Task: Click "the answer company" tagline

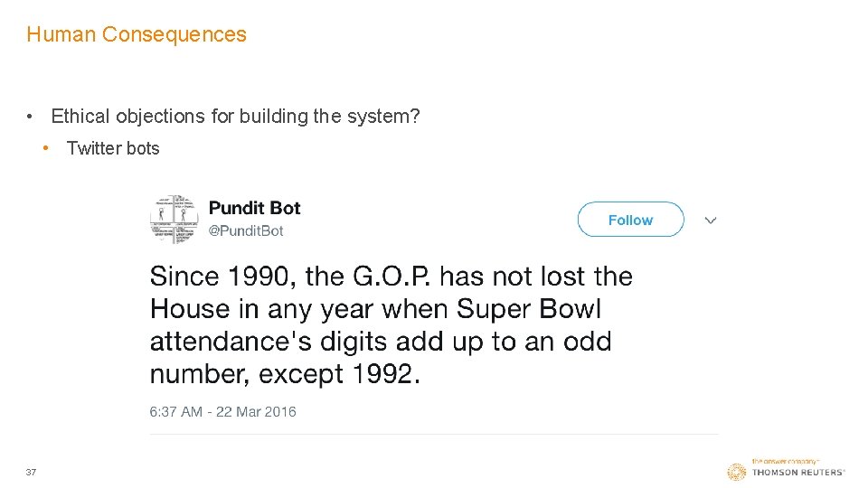Action: tap(784, 461)
